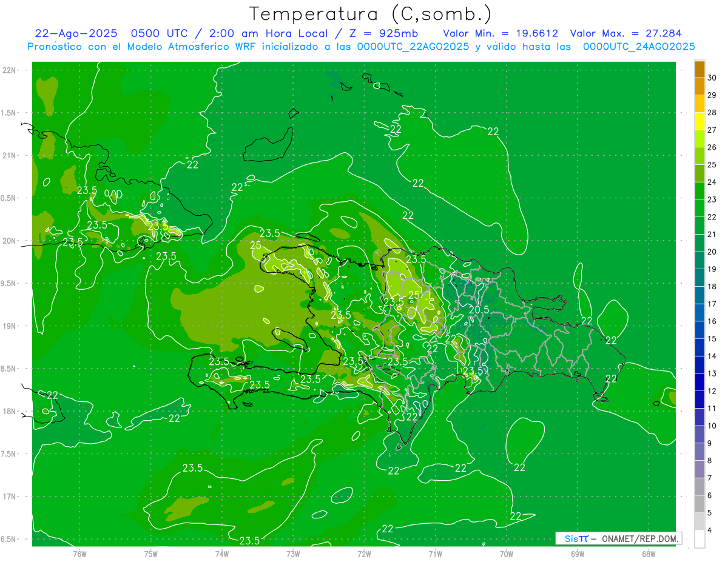Click the blue swatch between 15 and 16
The height and width of the screenshot is (562, 728).
pos(699,330)
